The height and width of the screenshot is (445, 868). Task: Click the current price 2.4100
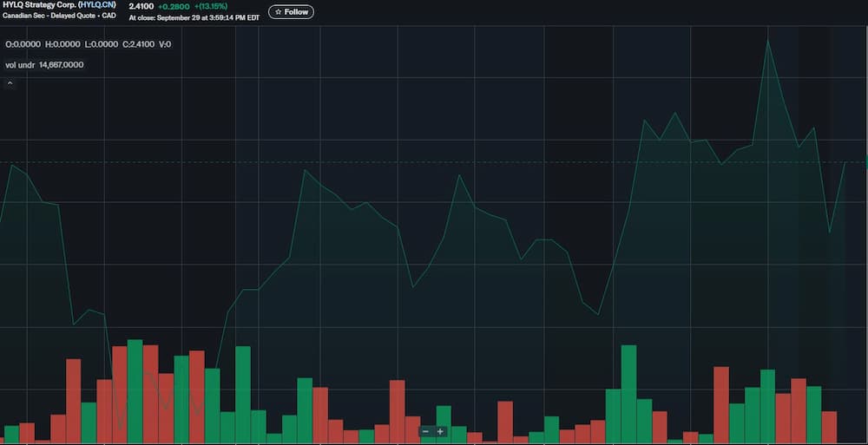[x=141, y=6]
